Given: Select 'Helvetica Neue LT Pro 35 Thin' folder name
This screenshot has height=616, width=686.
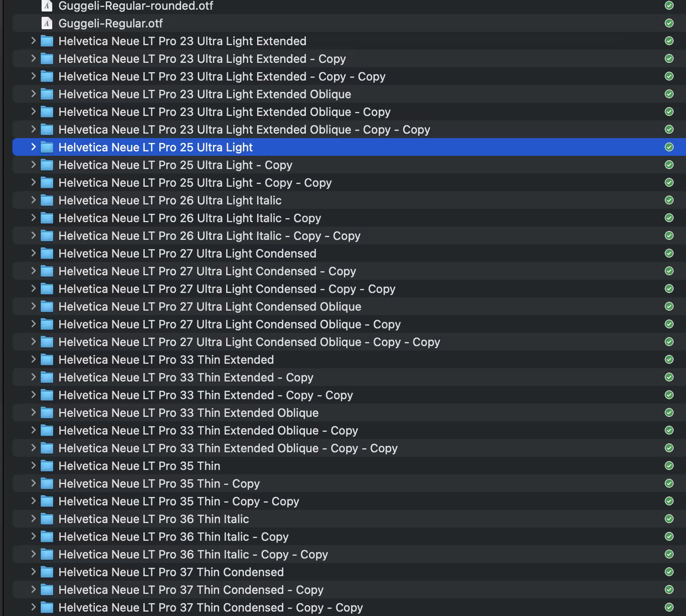Looking at the screenshot, I should coord(139,466).
